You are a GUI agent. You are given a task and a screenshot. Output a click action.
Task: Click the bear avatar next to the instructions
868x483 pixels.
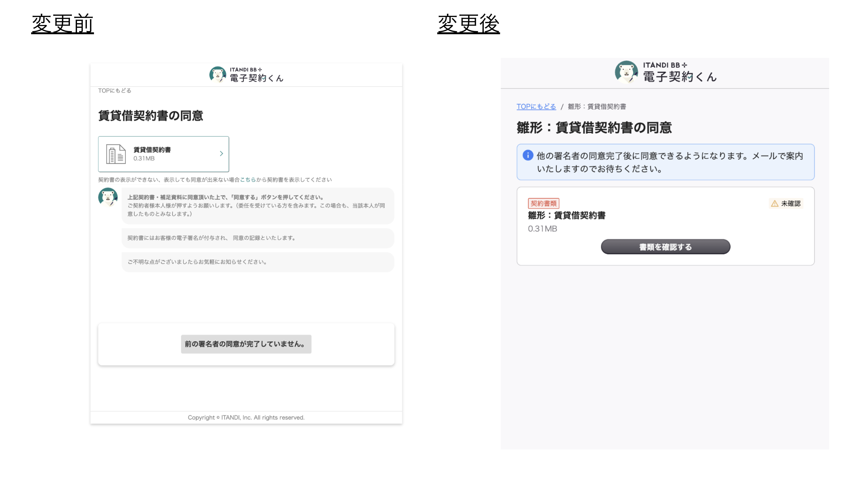(x=108, y=197)
